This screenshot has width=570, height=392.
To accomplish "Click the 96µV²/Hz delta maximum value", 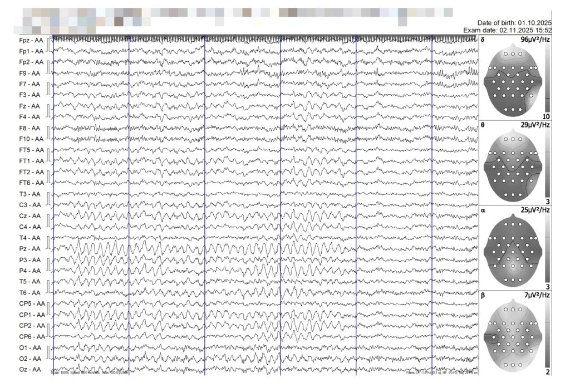I will (535, 41).
